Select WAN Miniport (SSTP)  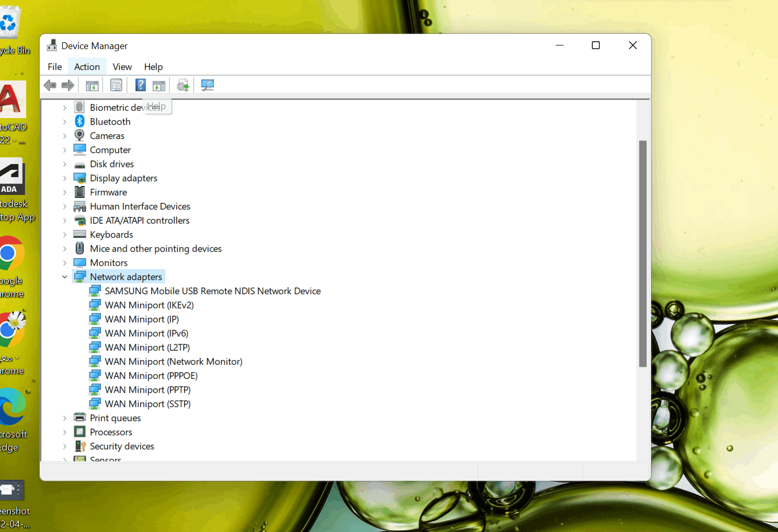pos(148,404)
